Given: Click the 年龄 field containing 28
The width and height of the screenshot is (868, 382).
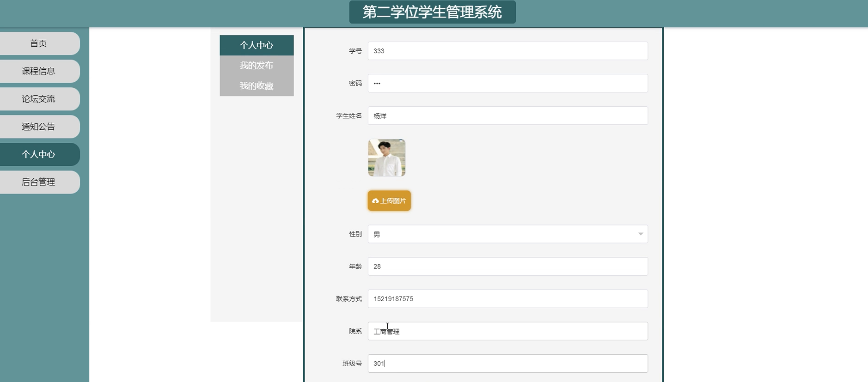Looking at the screenshot, I should (x=507, y=267).
